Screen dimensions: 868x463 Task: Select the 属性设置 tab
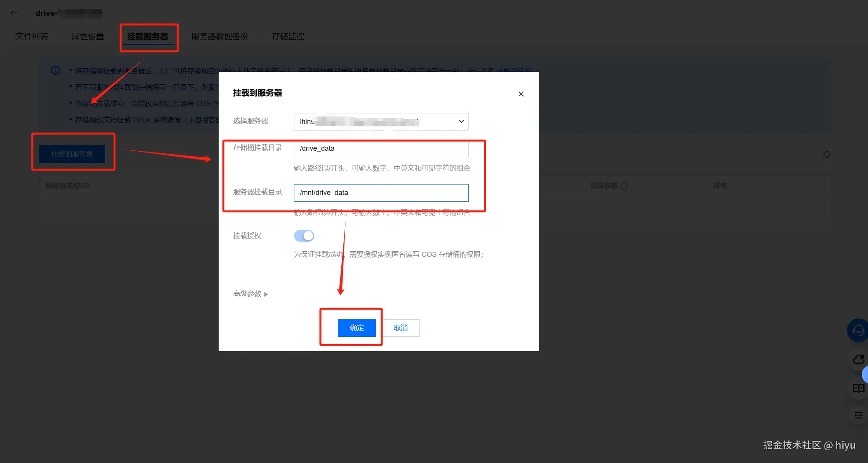tap(88, 37)
